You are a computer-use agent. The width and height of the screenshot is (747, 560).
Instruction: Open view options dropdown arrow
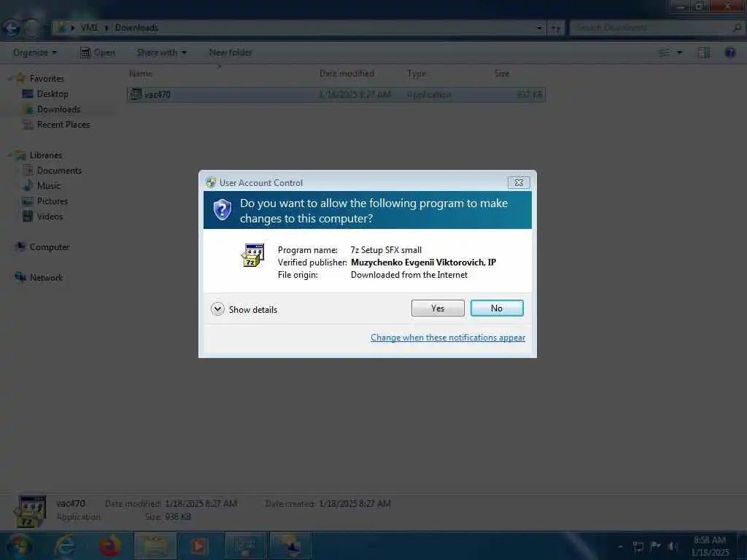[680, 52]
